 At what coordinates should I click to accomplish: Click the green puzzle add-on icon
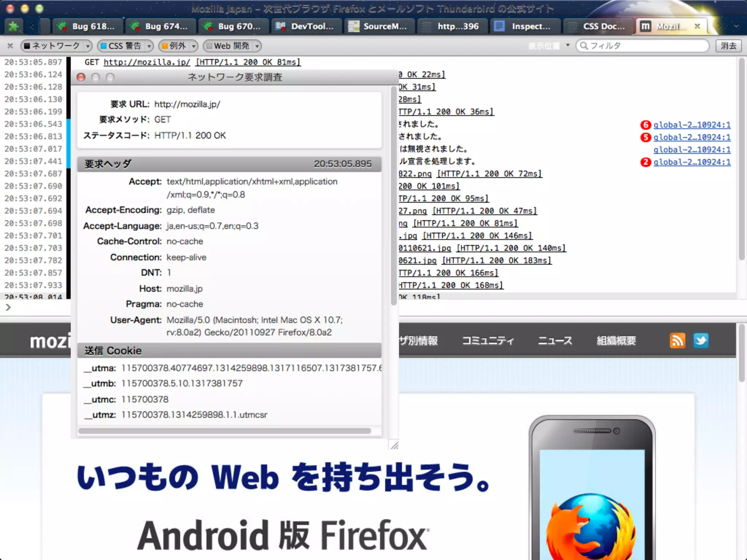click(x=13, y=26)
